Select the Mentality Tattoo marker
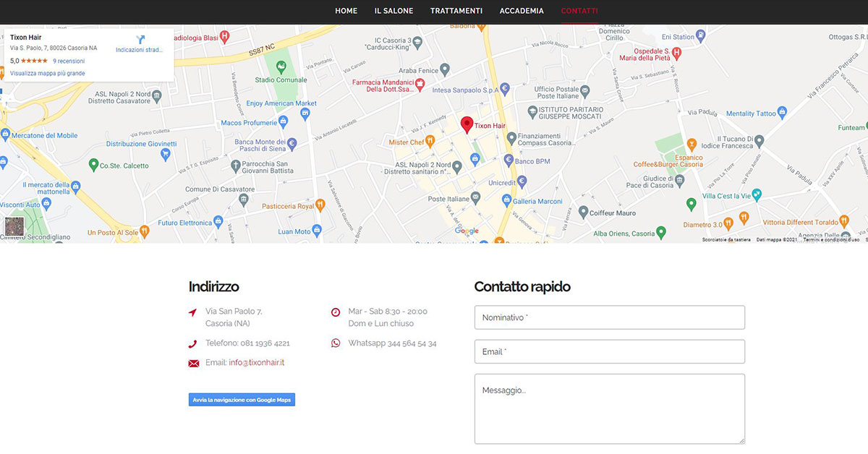The image size is (868, 454). [x=783, y=113]
